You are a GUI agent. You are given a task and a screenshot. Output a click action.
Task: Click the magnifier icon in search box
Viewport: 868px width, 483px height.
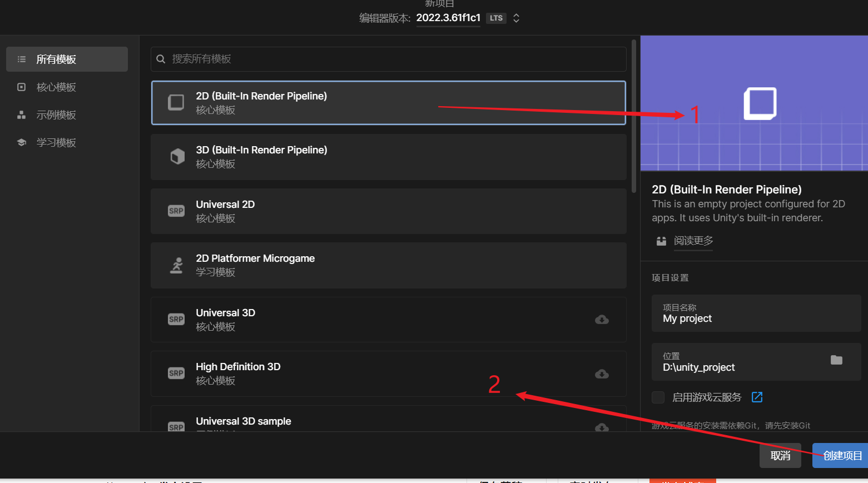[x=161, y=59]
